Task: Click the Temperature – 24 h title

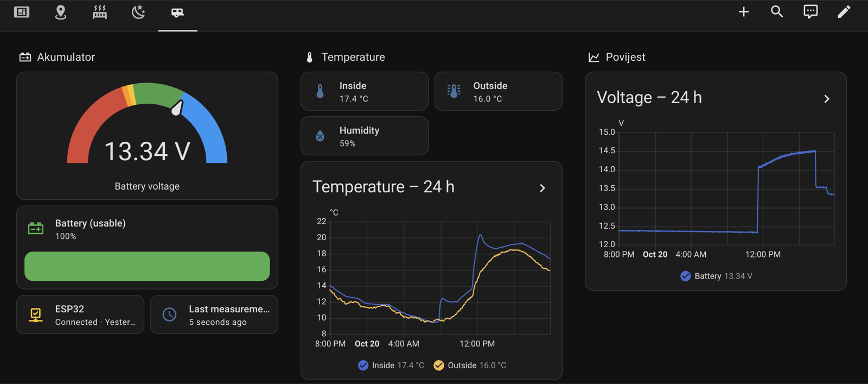Action: (384, 187)
